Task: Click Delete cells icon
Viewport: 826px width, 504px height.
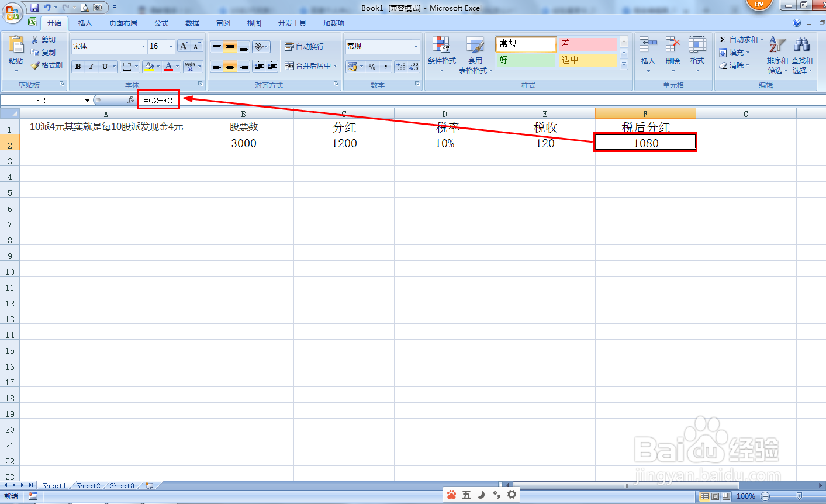Action: pyautogui.click(x=672, y=44)
